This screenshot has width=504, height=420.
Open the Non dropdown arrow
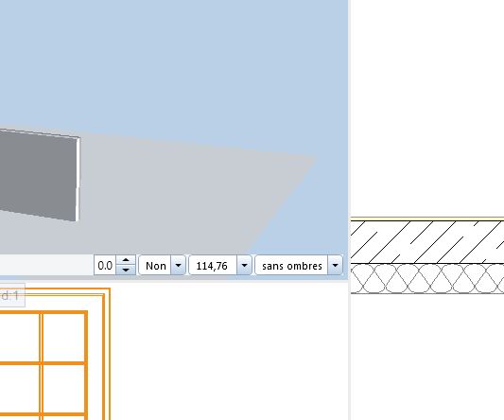(178, 265)
